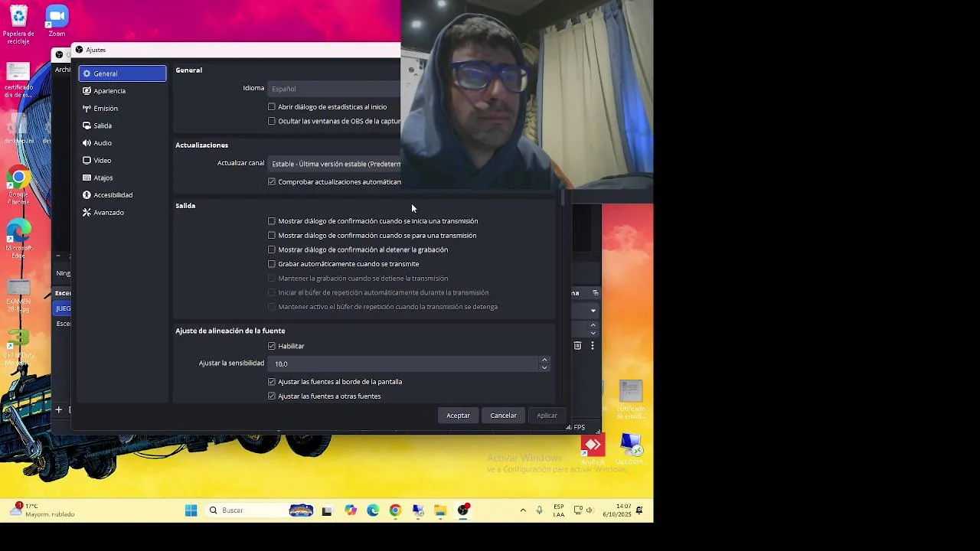Open the weather widget on taskbar

click(x=43, y=510)
